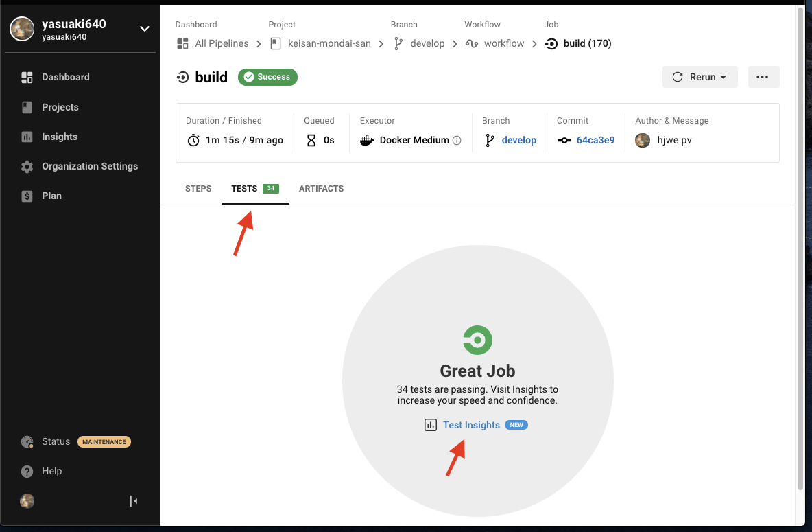
Task: Click the author avatar beside hjwe:pv
Action: coord(643,141)
